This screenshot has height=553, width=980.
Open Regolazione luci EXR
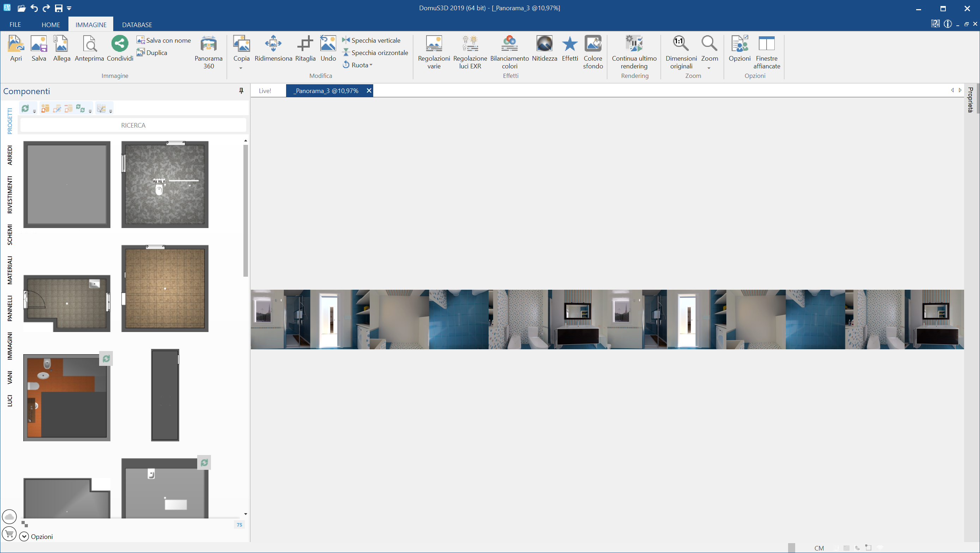tap(470, 52)
